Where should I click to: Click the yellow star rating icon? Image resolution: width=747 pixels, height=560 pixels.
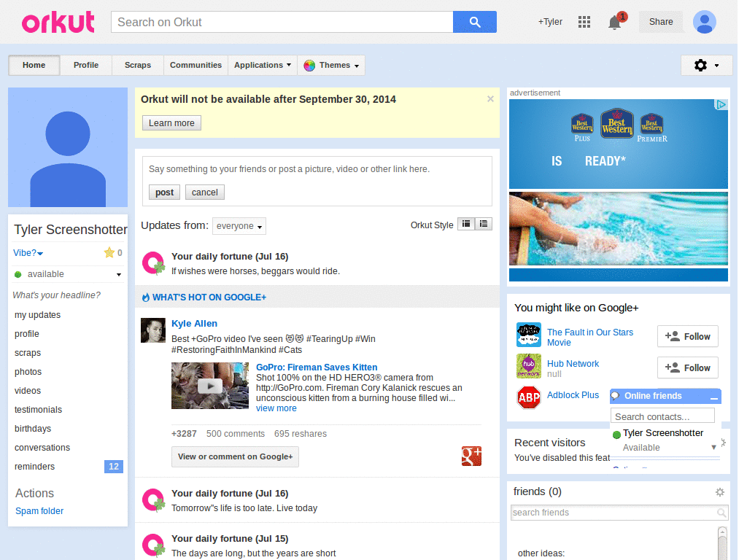coord(109,252)
